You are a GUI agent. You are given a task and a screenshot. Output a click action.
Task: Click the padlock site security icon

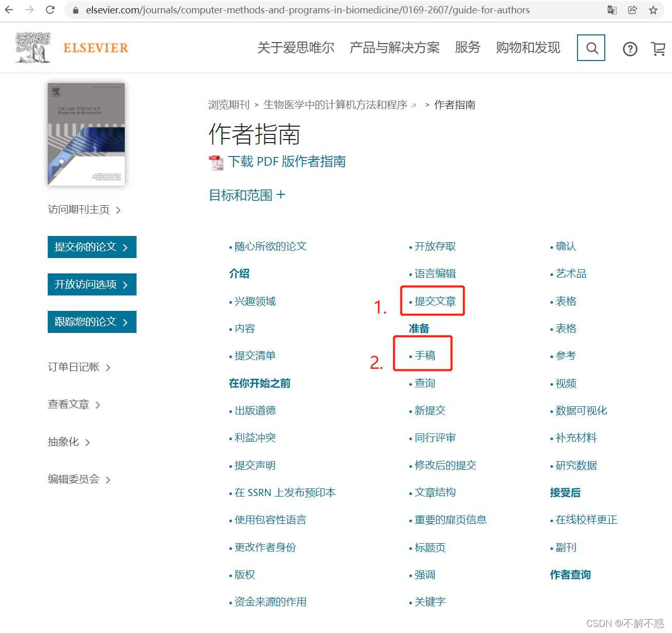tap(76, 10)
